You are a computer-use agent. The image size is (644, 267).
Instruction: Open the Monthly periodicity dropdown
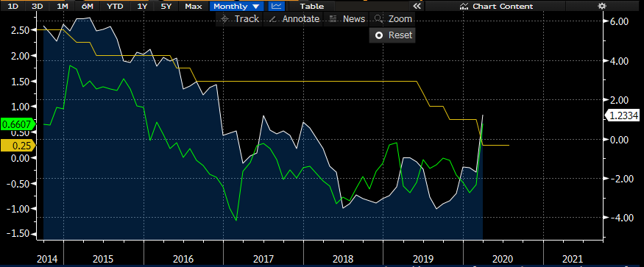[236, 6]
